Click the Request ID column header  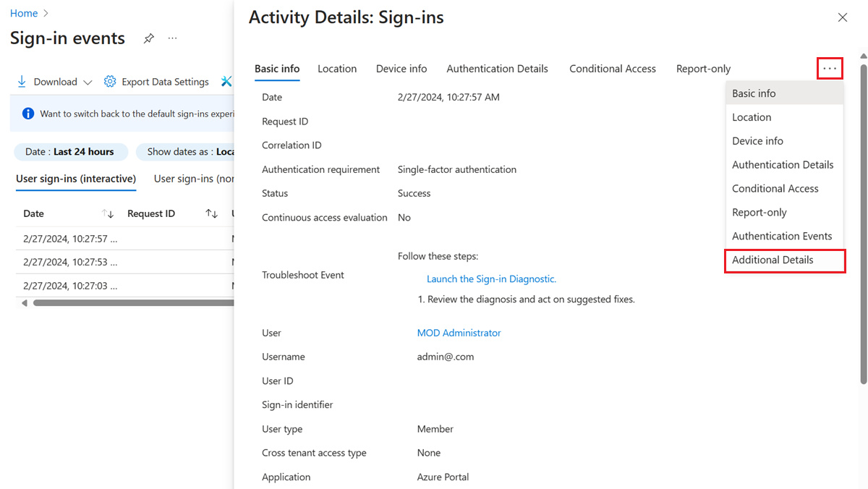151,214
